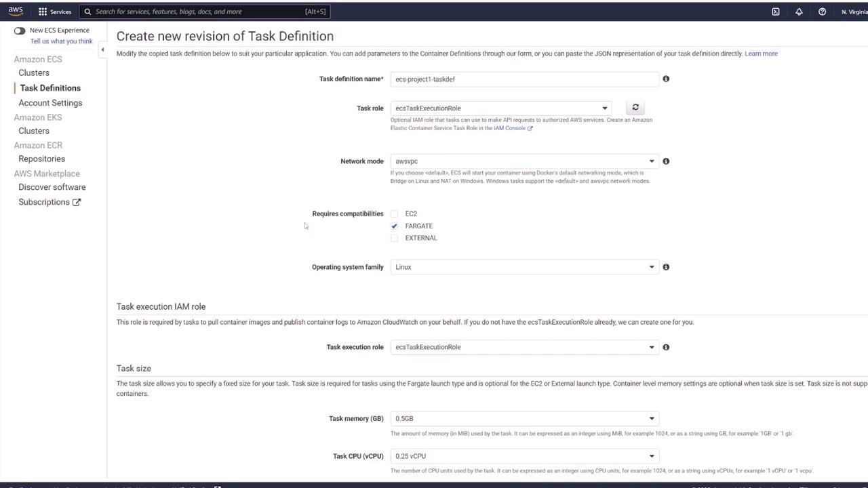
Task: Click the Task definition name field
Action: [x=524, y=79]
